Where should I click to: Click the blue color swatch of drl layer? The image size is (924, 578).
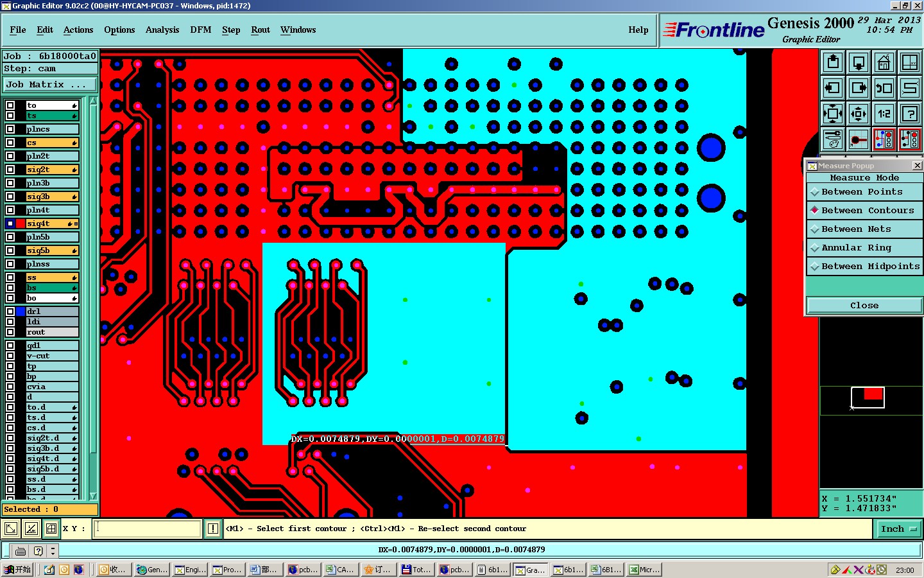21,311
